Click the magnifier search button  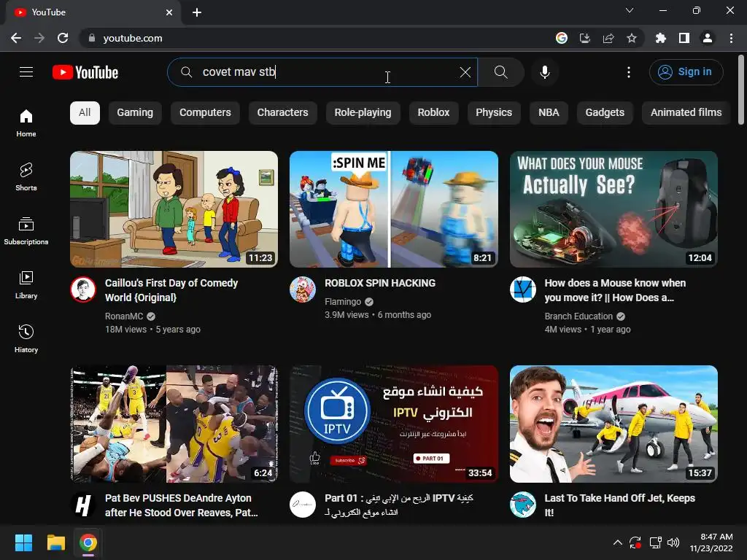click(x=500, y=72)
